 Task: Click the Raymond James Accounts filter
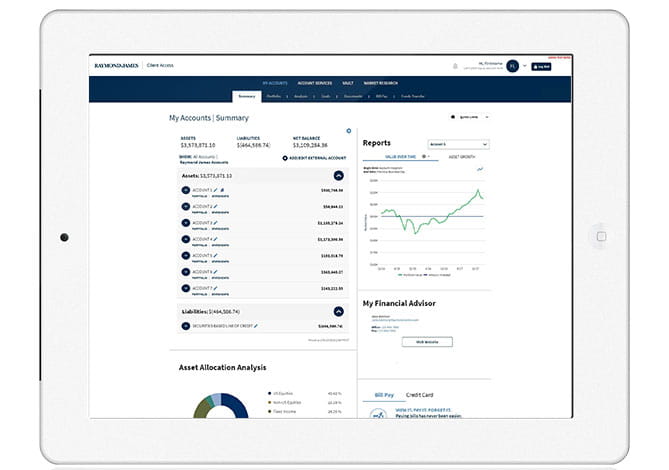click(x=204, y=162)
